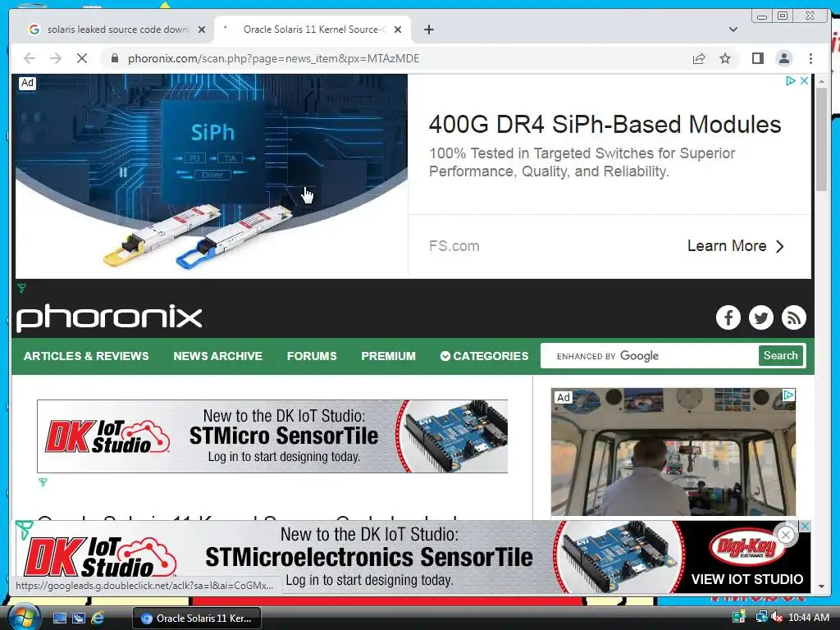
Task: Close the Oracle Solaris 11 tab
Action: pyautogui.click(x=398, y=30)
